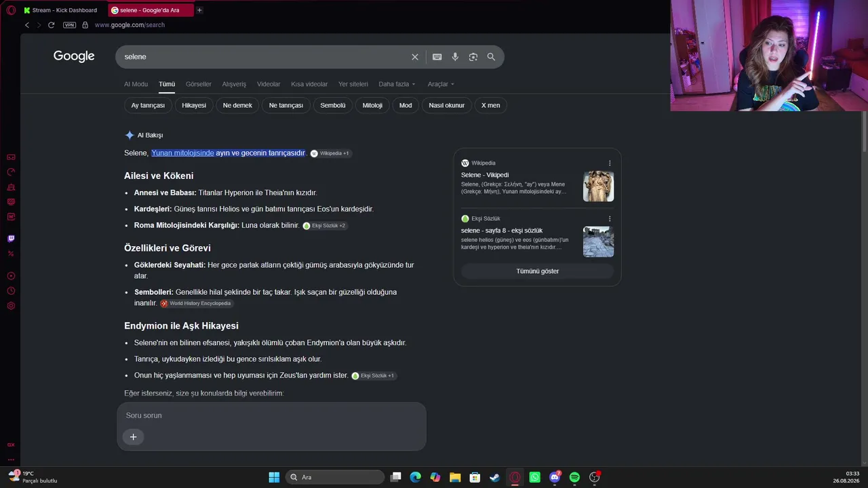Image resolution: width=868 pixels, height=488 pixels.
Task: Click into the Google search field containing selene
Action: click(x=264, y=57)
